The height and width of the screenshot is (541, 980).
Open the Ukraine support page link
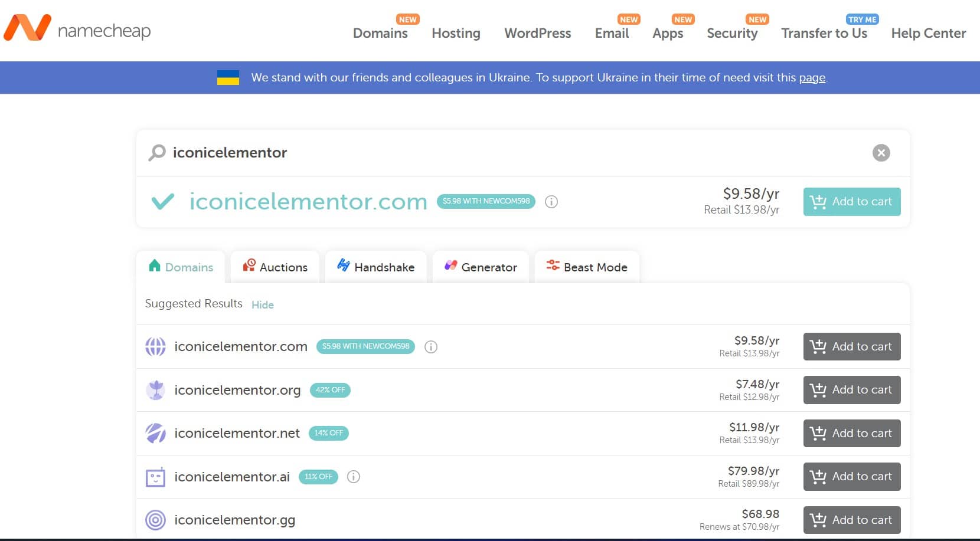tap(812, 77)
